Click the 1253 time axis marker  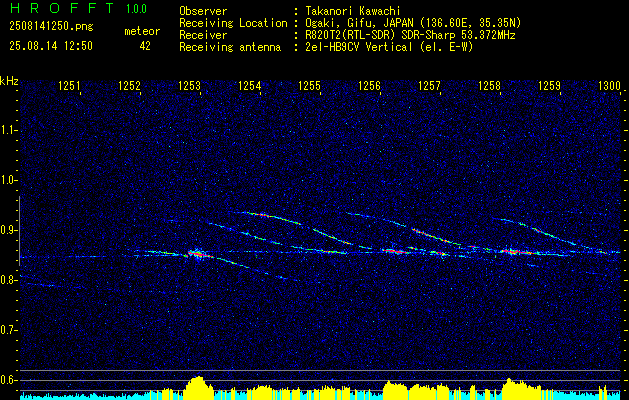pos(189,86)
